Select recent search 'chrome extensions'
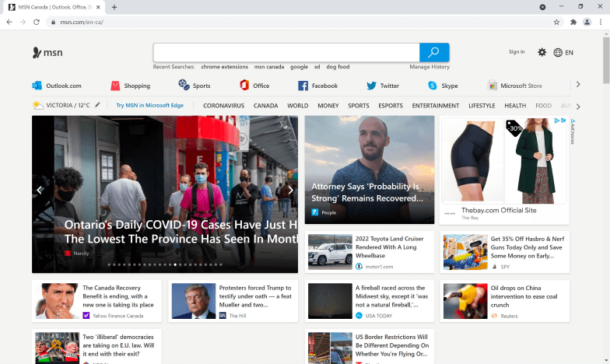The height and width of the screenshot is (364, 610). click(x=224, y=67)
